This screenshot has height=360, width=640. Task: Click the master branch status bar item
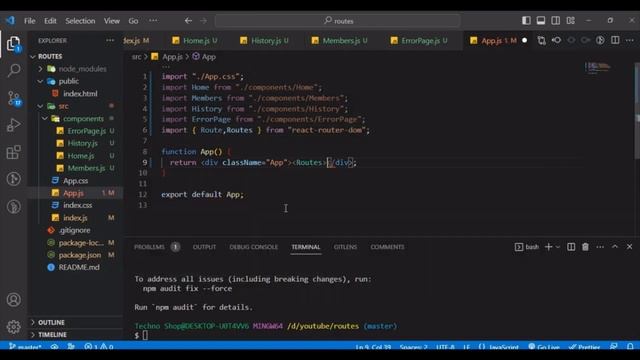coord(25,347)
